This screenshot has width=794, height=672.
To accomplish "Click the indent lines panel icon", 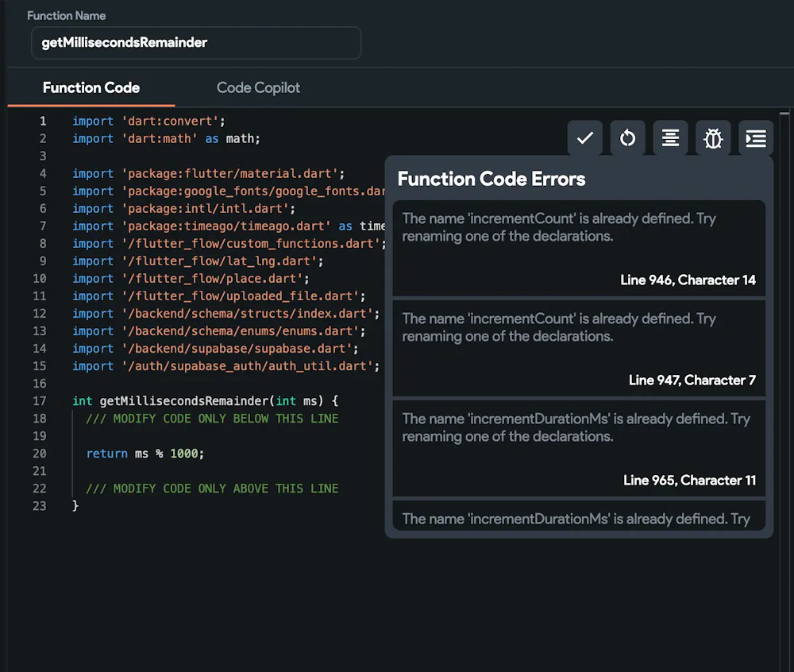I will [756, 137].
